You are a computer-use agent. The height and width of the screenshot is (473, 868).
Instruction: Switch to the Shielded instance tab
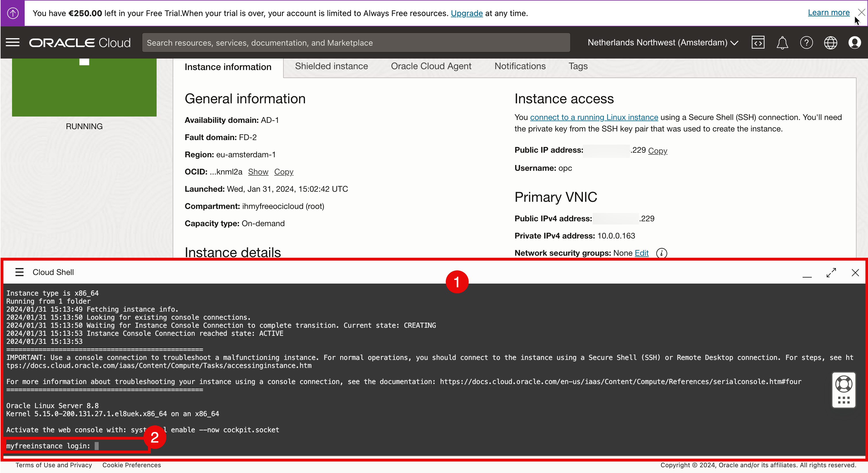pos(331,66)
